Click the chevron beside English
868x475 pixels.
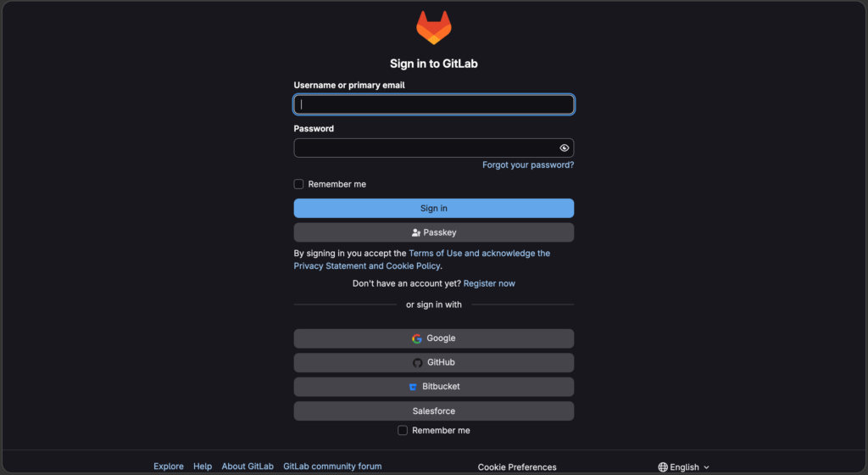coord(706,468)
